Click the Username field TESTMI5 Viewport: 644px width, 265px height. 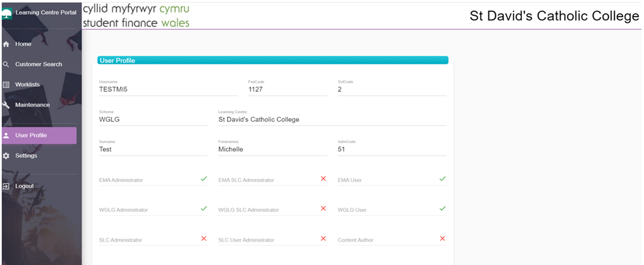(169, 88)
